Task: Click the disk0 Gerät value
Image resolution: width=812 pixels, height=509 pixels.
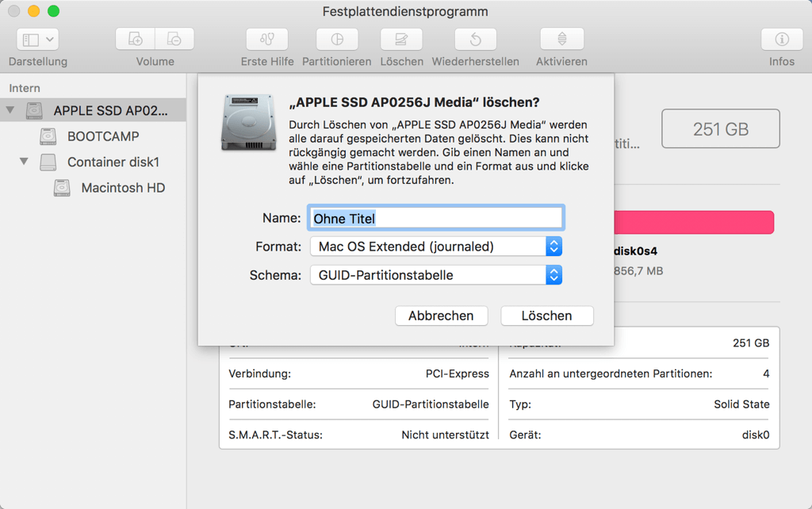Action: 756,435
